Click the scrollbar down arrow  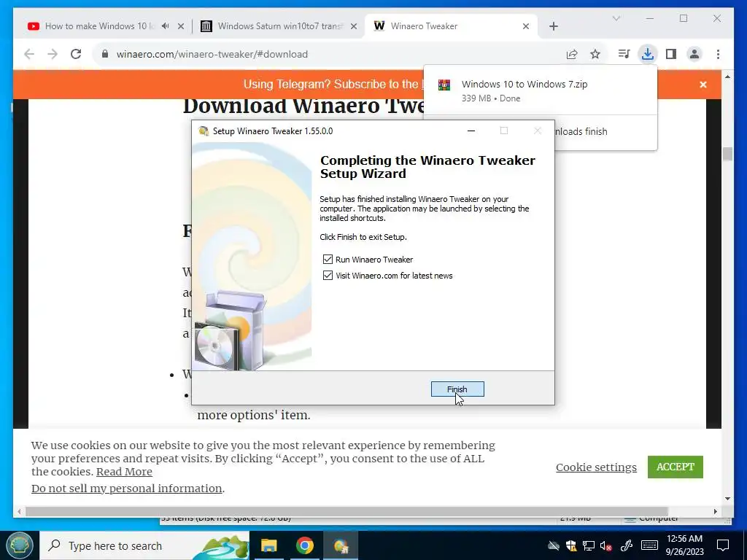point(727,499)
